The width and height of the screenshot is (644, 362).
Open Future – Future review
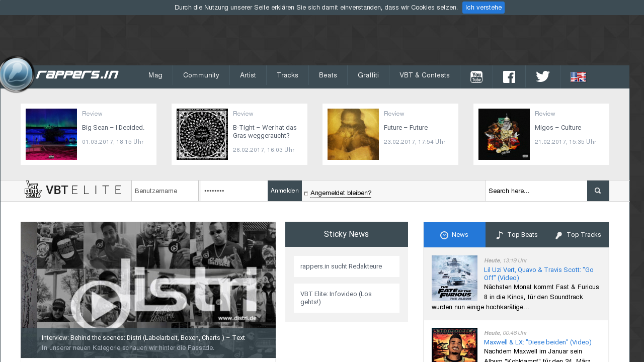(406, 128)
